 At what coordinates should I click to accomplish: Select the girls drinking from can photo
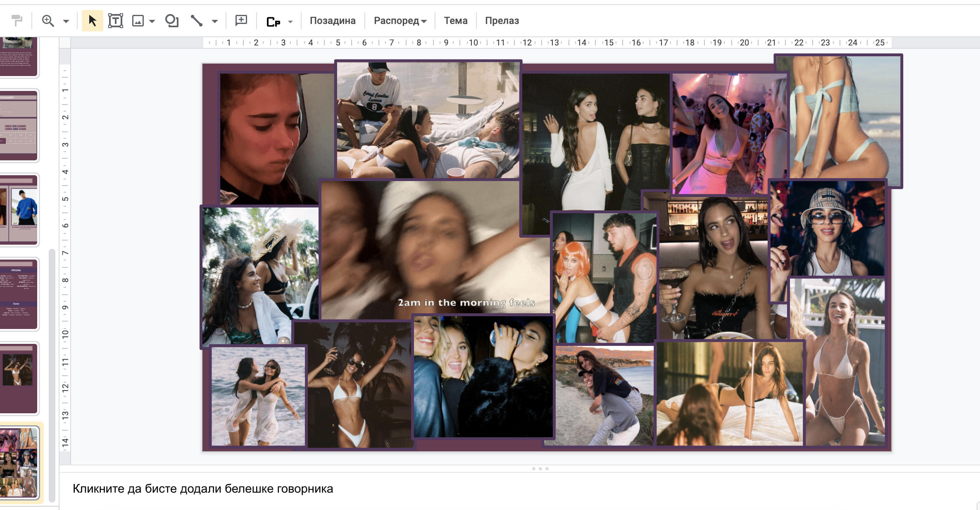point(483,377)
